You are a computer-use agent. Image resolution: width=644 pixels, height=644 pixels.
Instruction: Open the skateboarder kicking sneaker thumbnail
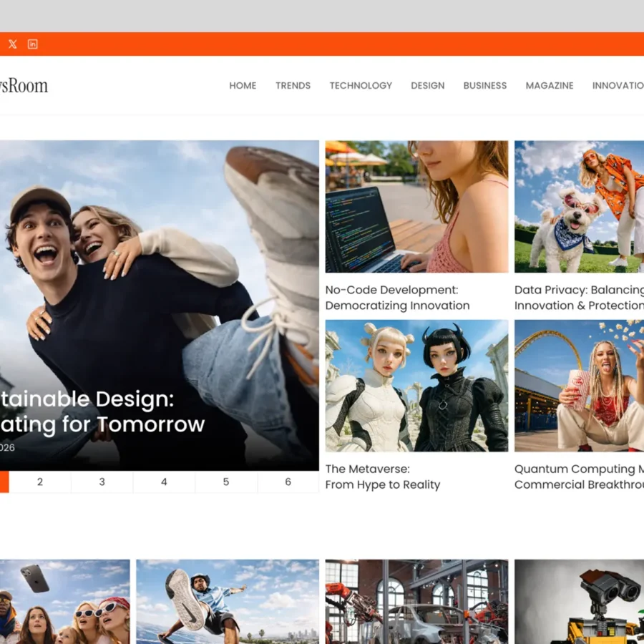(228, 602)
